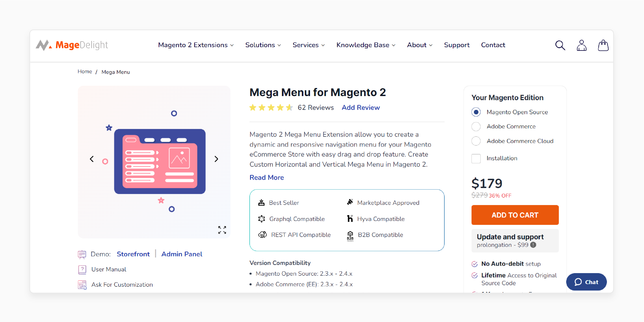Click the Best Seller badge icon

[x=261, y=203]
